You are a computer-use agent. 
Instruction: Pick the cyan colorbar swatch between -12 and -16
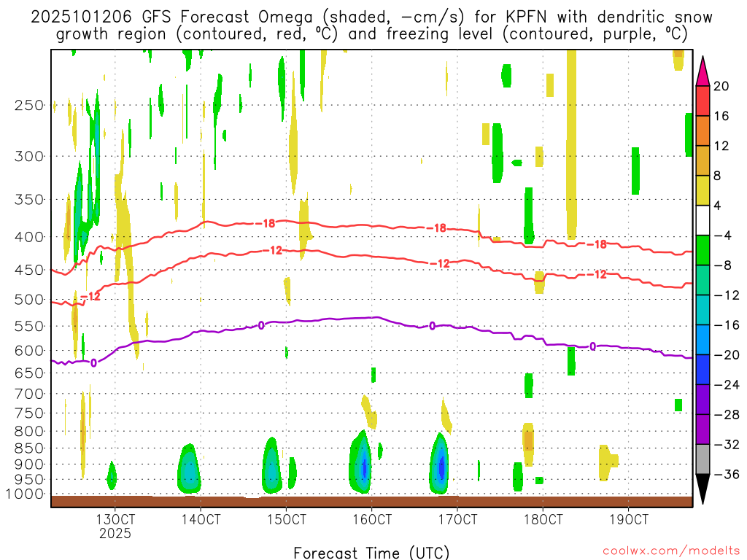(x=703, y=310)
